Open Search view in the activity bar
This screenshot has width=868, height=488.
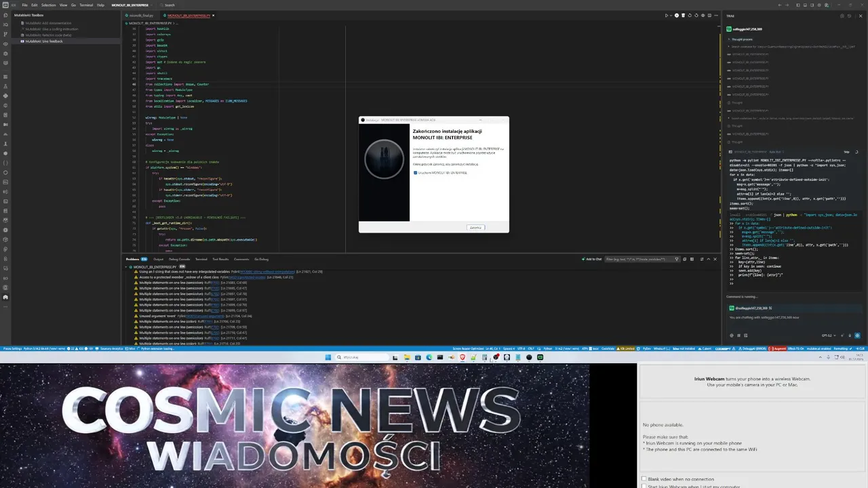pyautogui.click(x=6, y=24)
